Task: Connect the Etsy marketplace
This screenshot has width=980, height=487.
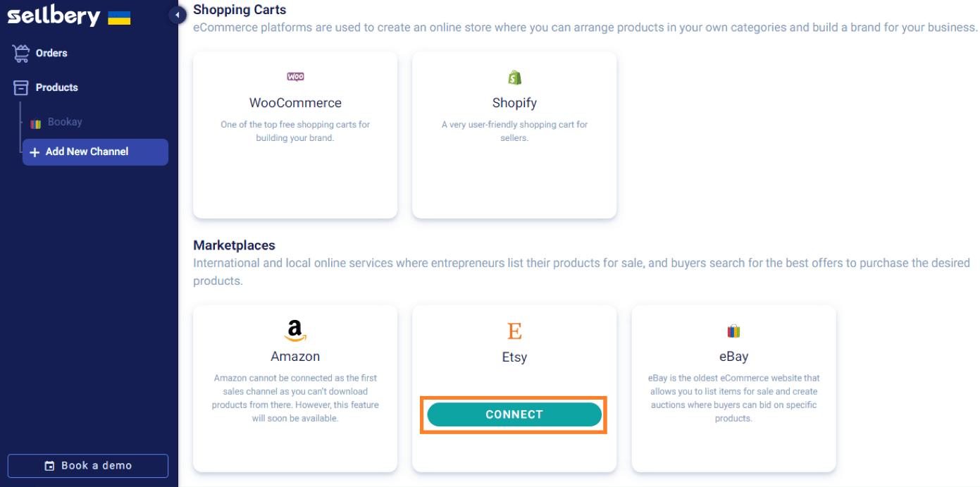Action: tap(514, 414)
